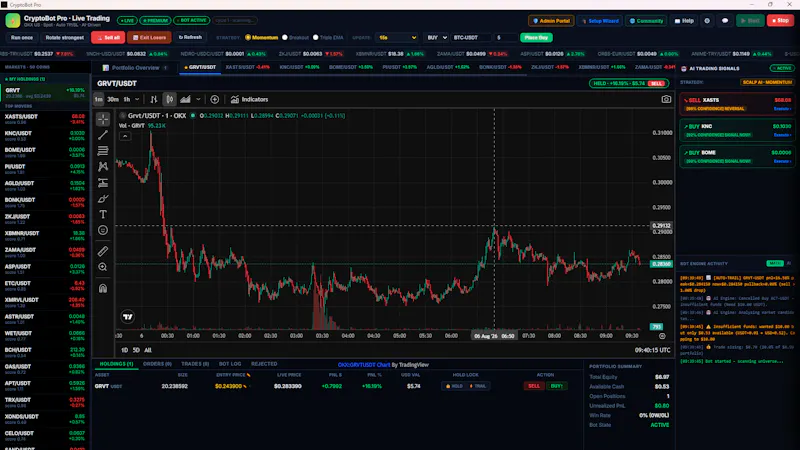The width and height of the screenshot is (800, 450).
Task: Open the chat bubble icon in header
Action: tap(725, 21)
